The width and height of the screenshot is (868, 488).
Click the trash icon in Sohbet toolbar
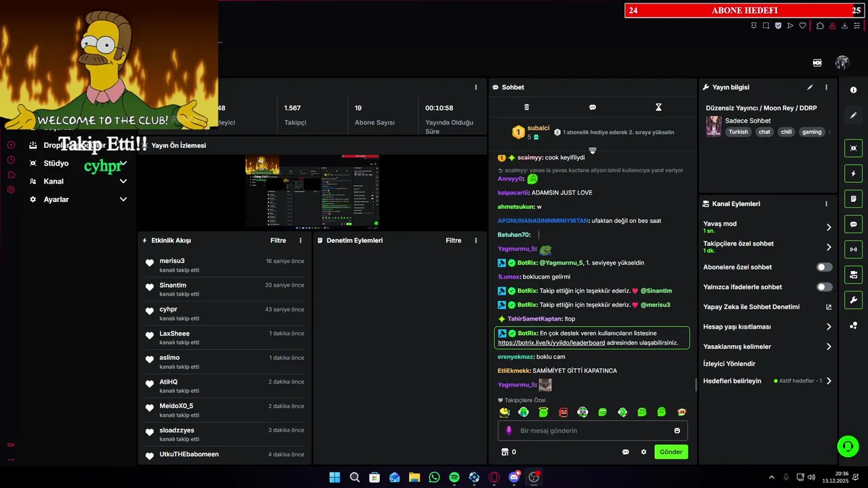pos(526,107)
